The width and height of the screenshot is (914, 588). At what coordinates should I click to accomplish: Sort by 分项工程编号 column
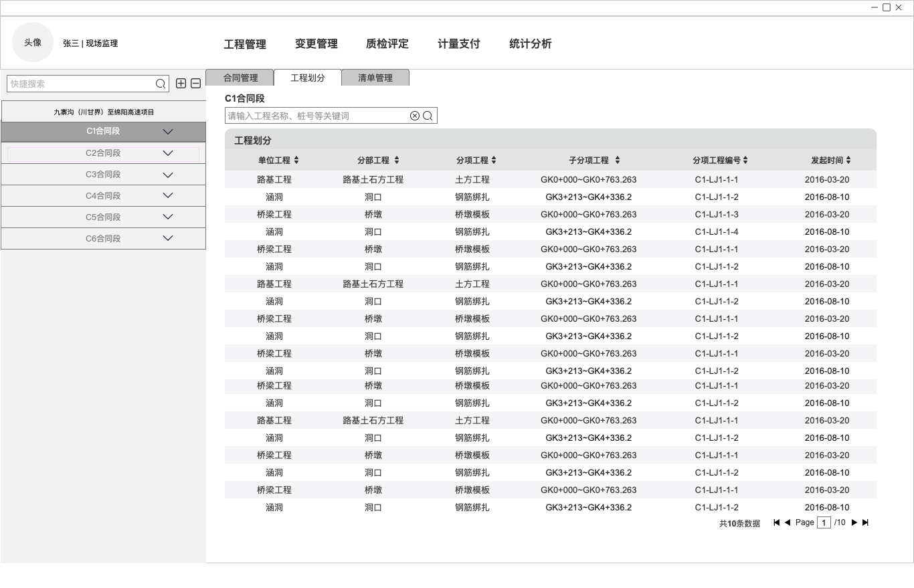click(x=745, y=160)
